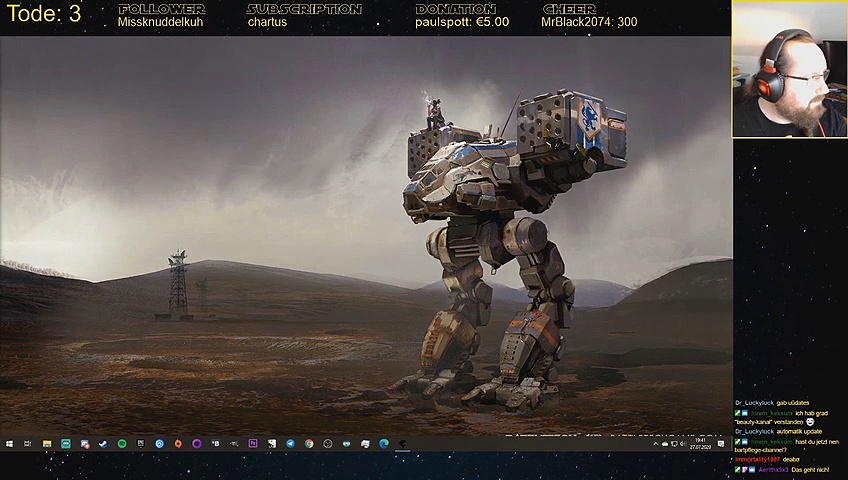This screenshot has height=480, width=848.
Task: Launch Steam from the taskbar
Action: [103, 444]
